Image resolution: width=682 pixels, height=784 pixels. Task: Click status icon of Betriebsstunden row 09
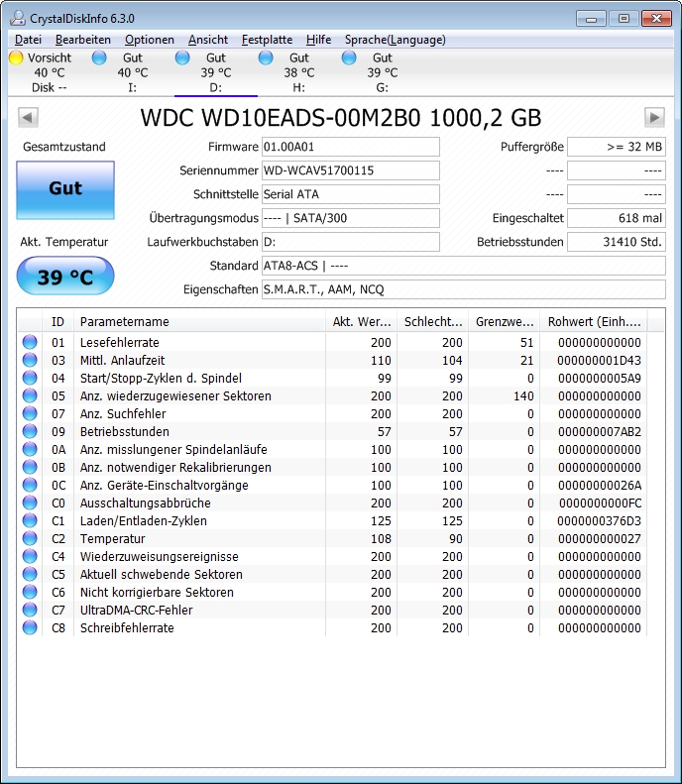pyautogui.click(x=30, y=431)
